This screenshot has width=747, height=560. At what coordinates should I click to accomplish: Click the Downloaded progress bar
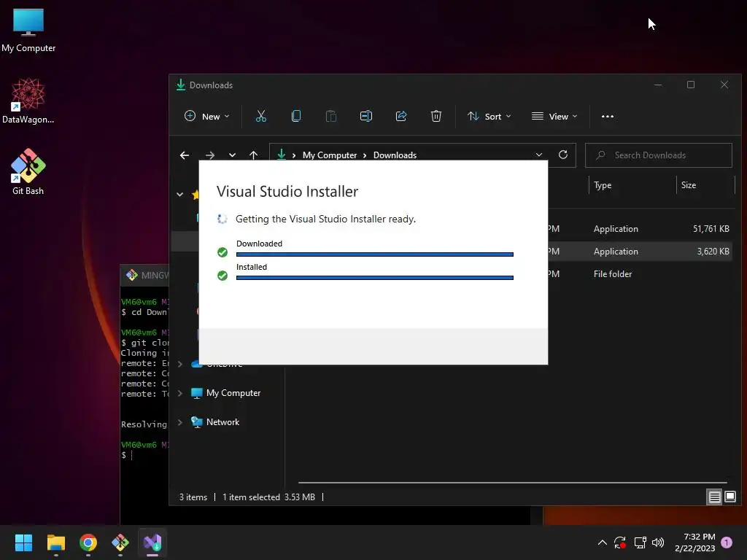coord(374,254)
